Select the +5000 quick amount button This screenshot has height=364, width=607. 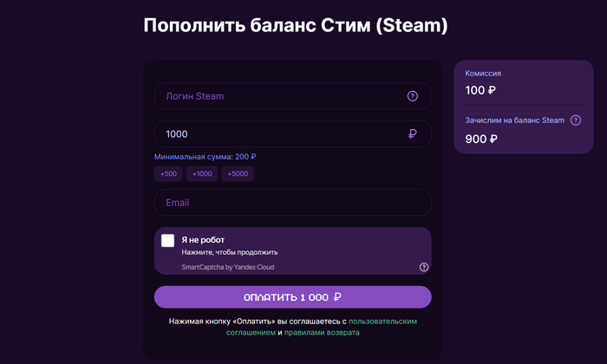(238, 173)
